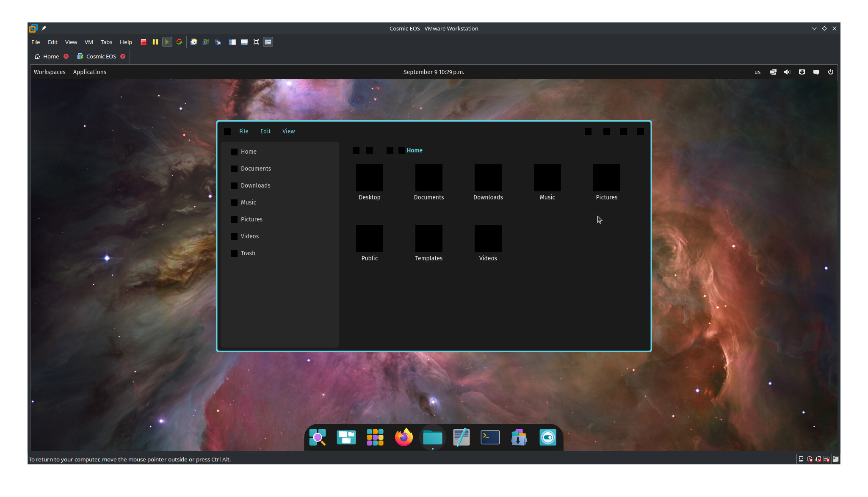The width and height of the screenshot is (868, 497).
Task: Stop the VM with the red power-off button
Action: (144, 42)
